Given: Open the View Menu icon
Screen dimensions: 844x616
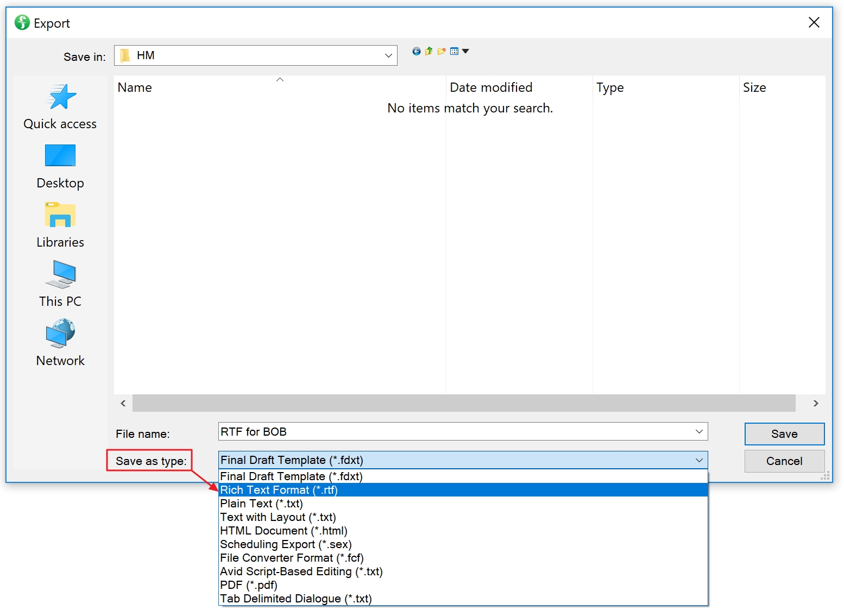Looking at the screenshot, I should point(455,51).
